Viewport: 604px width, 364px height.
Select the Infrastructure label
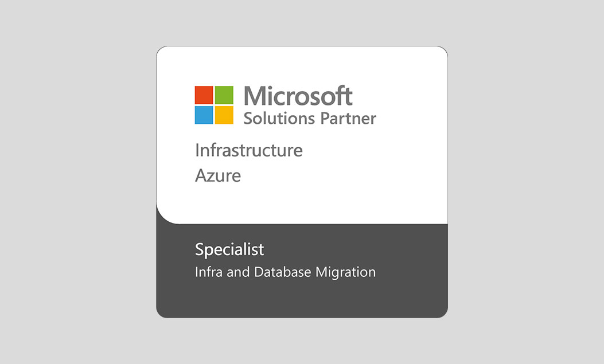(248, 150)
